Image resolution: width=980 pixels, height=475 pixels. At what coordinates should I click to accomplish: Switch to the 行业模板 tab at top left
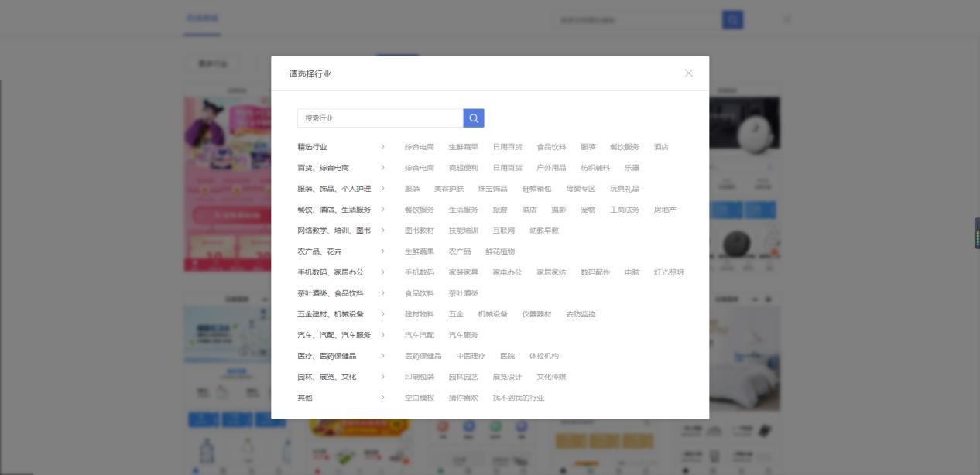click(201, 17)
